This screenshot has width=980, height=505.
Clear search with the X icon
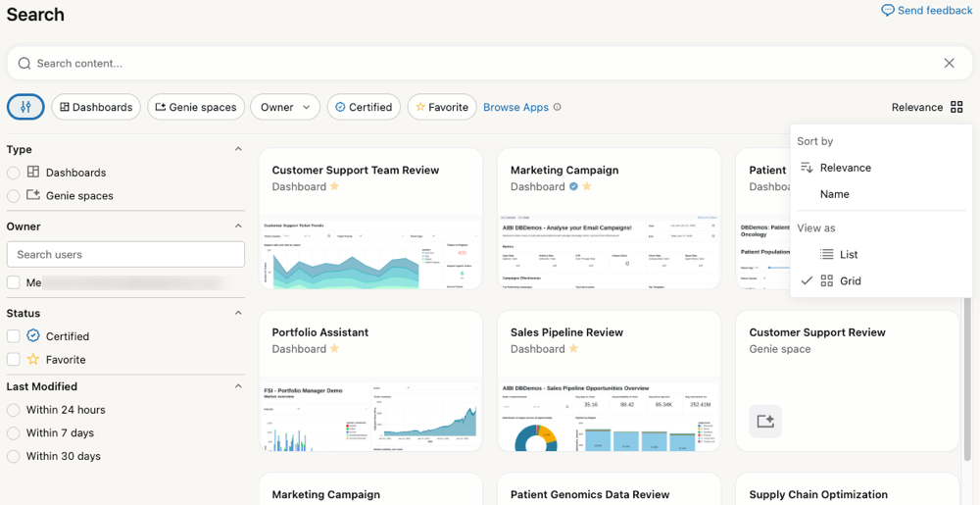pos(949,63)
